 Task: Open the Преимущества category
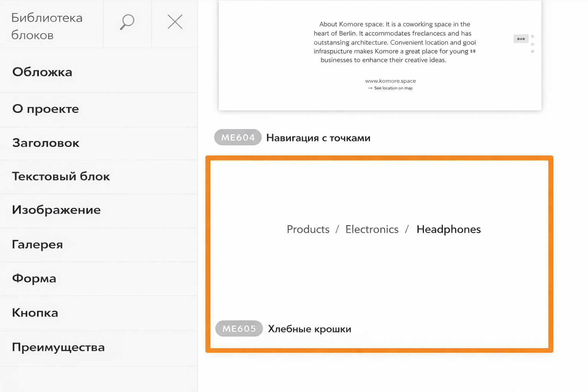[99, 348]
